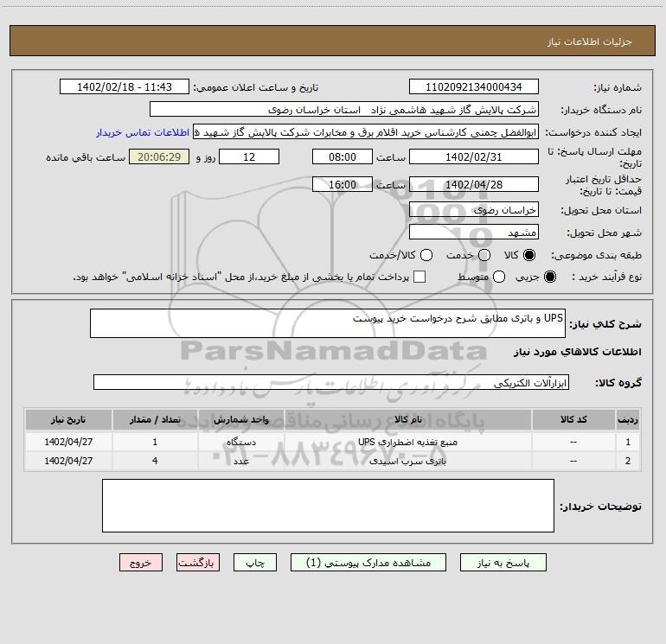Click the remaining time field 20:06:29
666x644 pixels.
tap(159, 156)
